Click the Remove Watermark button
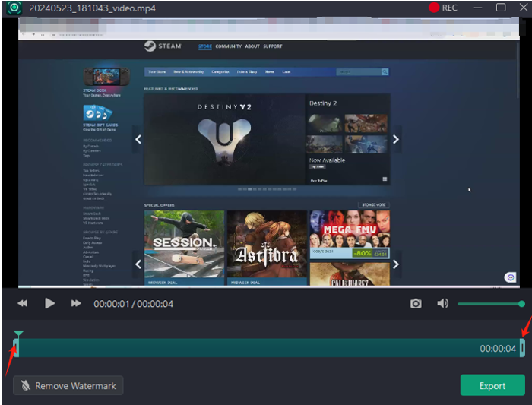This screenshot has height=405, width=532. (x=68, y=385)
